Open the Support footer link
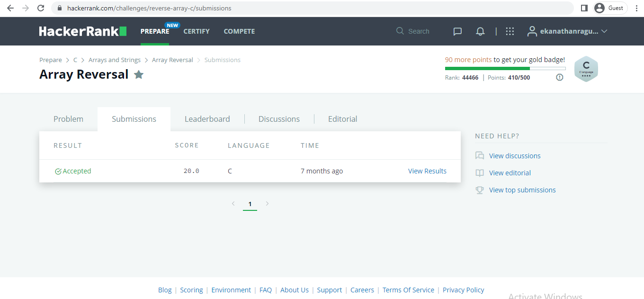This screenshot has width=644, height=299. pos(330,290)
